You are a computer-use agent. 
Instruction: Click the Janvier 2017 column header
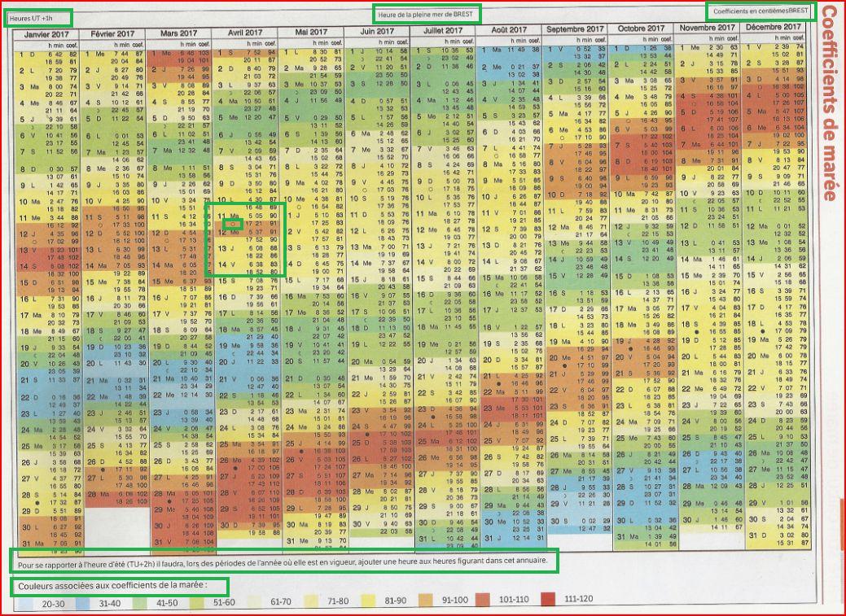coord(48,33)
